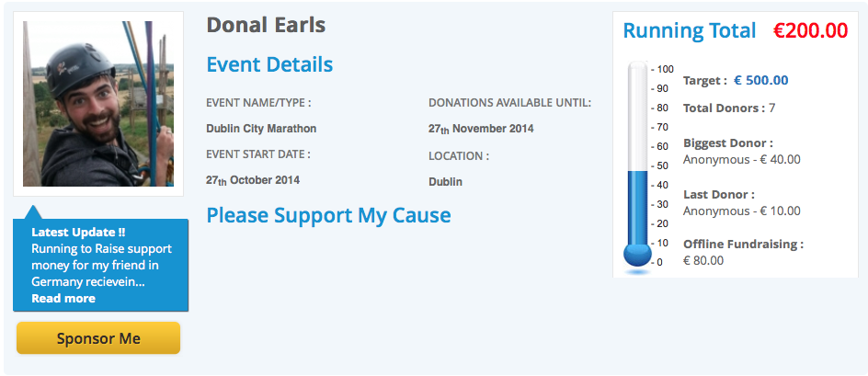
Task: Click the Sponsor Me button
Action: pyautogui.click(x=98, y=338)
